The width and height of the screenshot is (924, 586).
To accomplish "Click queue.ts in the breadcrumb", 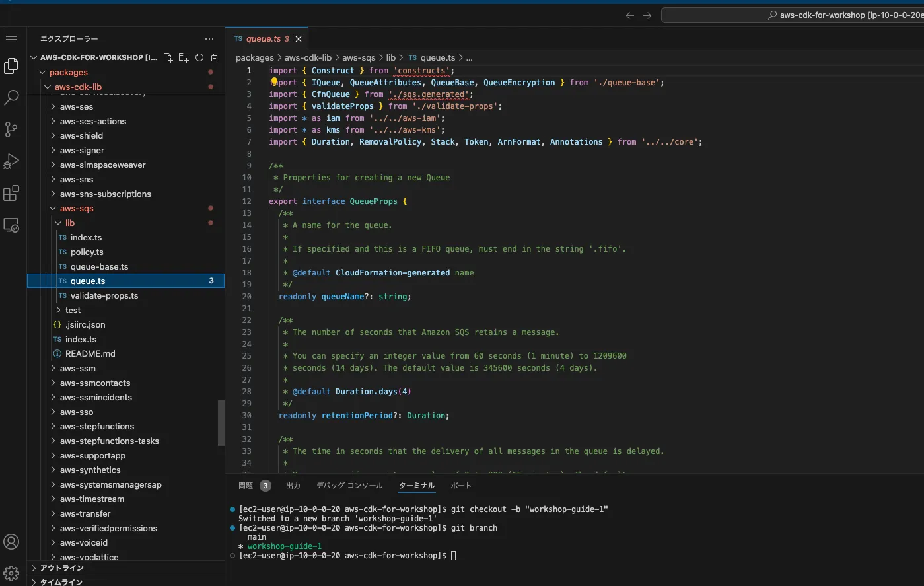I will tap(438, 58).
